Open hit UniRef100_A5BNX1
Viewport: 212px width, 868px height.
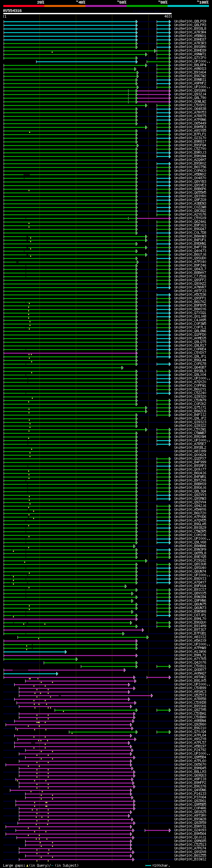pyautogui.click(x=190, y=36)
